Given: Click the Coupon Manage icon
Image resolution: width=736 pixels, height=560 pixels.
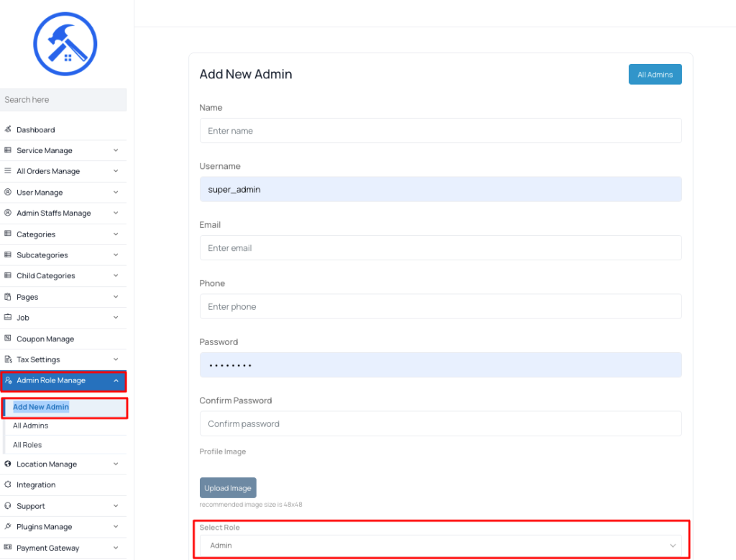Looking at the screenshot, I should click(x=8, y=339).
